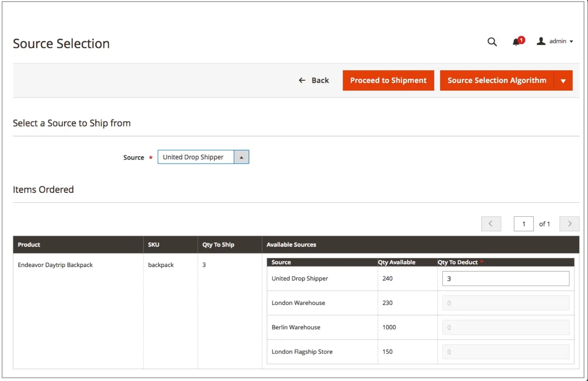Expand the Source Selection Algorithm dropdown arrow
Screen dimensions: 588x381
[x=563, y=81]
